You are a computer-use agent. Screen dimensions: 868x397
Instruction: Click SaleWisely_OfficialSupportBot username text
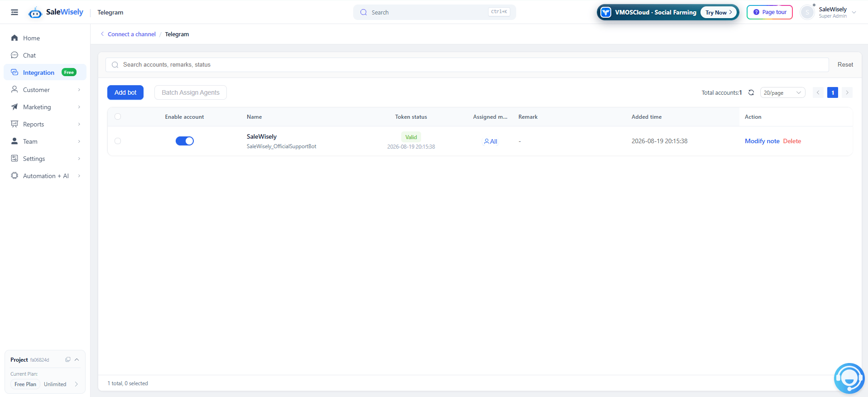(282, 146)
